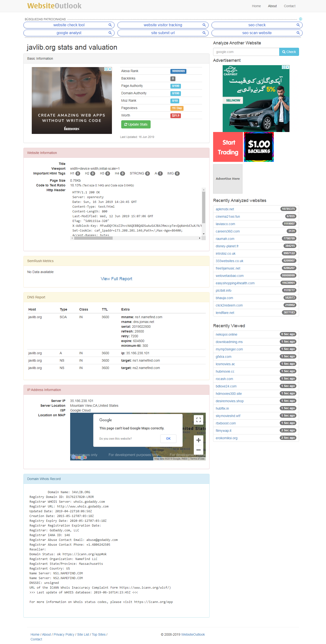The image size is (326, 644).
Task: Open gfxtra.com in recently viewed
Action: 223,357
